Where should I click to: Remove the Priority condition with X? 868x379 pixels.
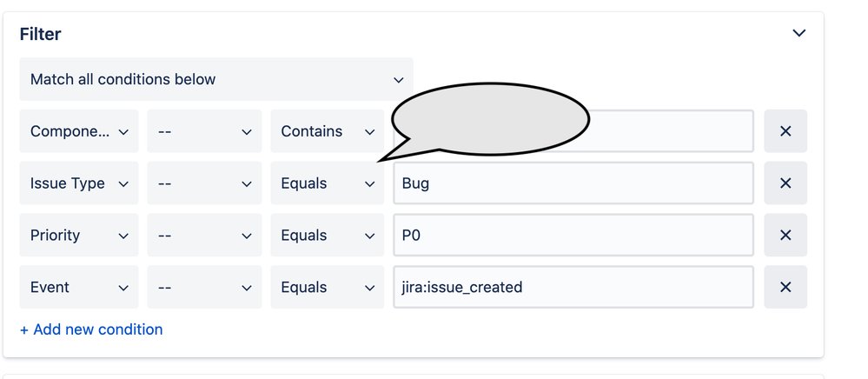tap(785, 235)
